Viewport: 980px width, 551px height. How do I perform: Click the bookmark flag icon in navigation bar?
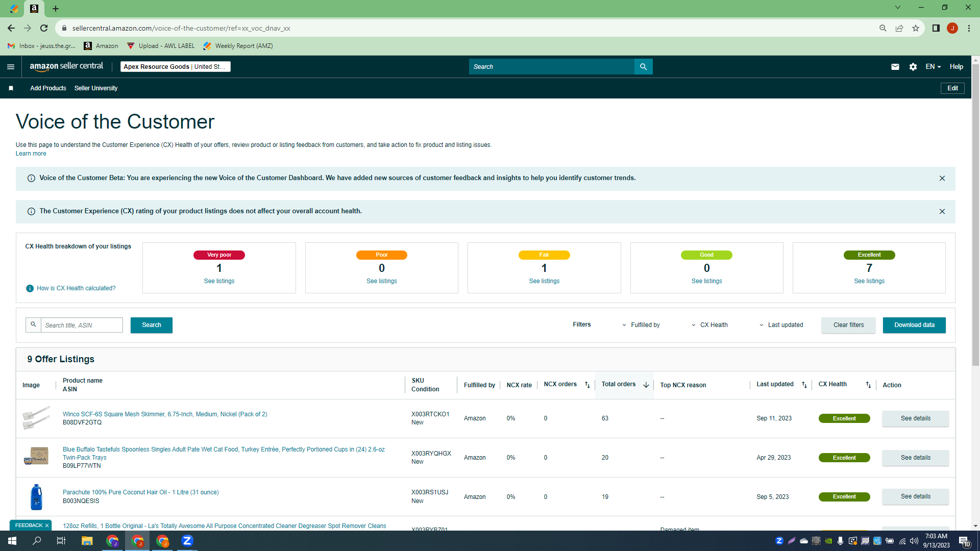click(11, 88)
